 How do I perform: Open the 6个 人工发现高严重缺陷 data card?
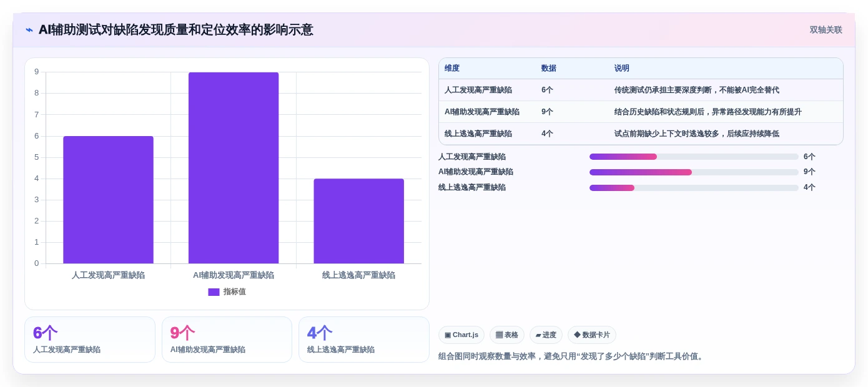(90, 340)
